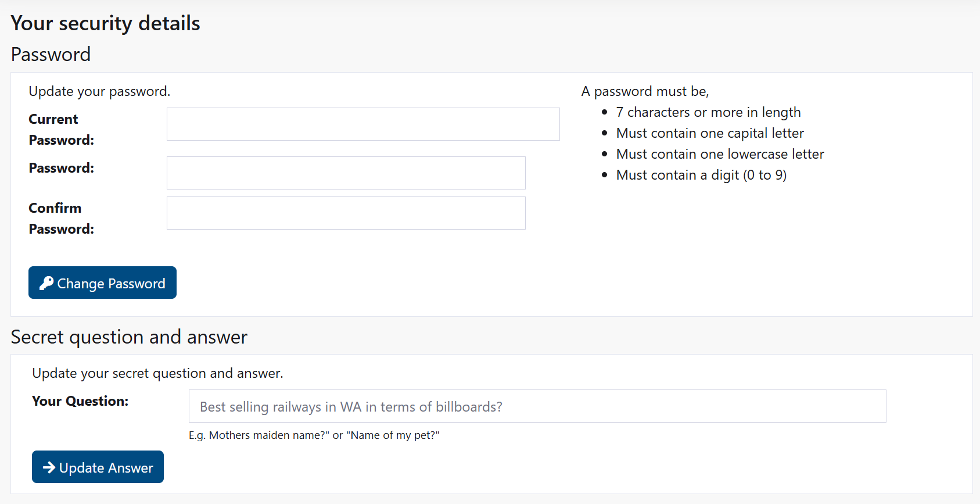
Task: Click the 'Update your password.' text
Action: tap(99, 91)
